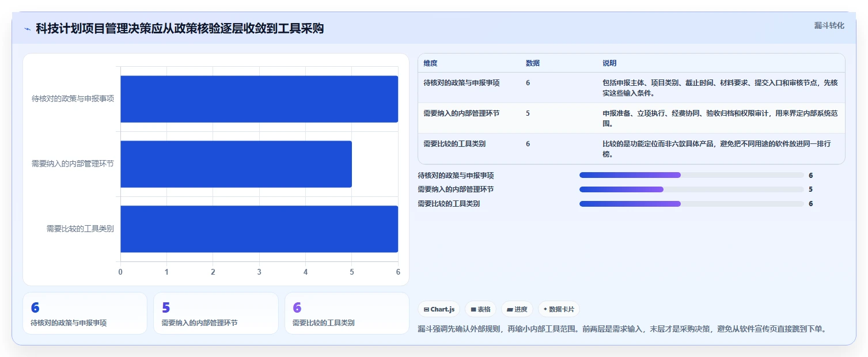Click the 漏斗转化 label in header

829,25
